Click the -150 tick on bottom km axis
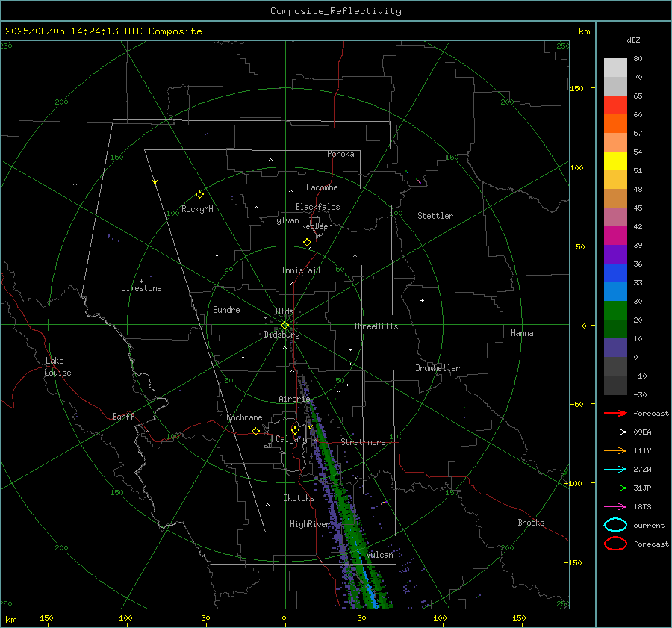Image resolution: width=672 pixels, height=628 pixels. point(44,618)
